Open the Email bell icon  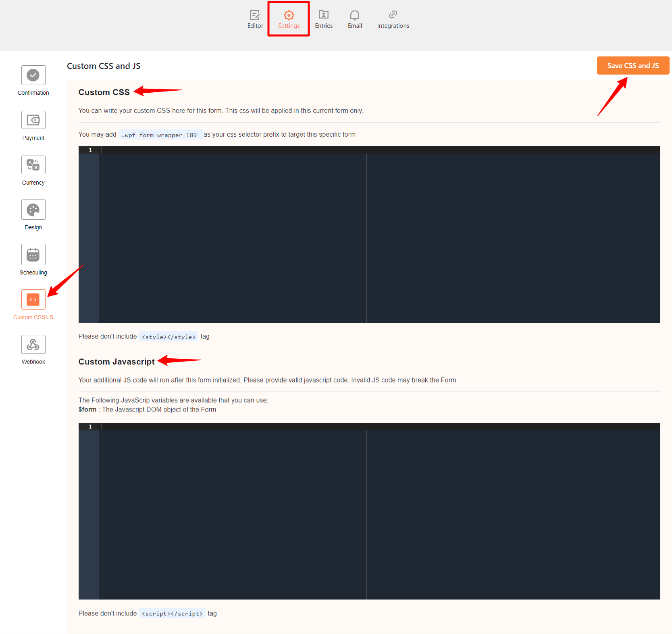[355, 15]
